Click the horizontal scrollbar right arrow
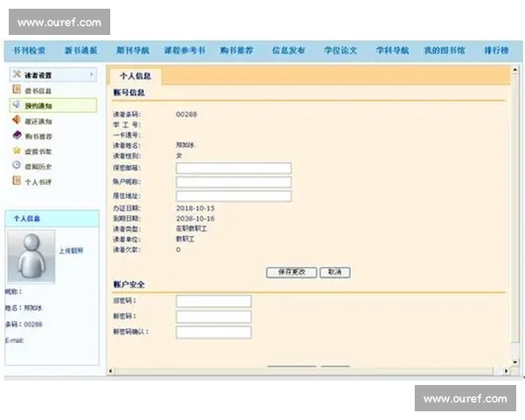The image size is (525, 420). [x=507, y=371]
